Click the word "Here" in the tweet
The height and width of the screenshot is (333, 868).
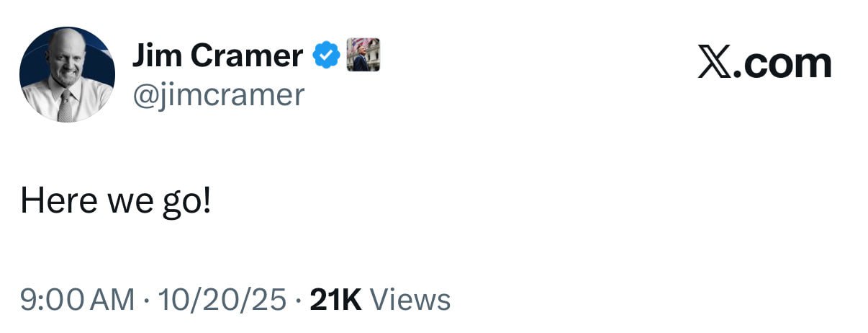pos(57,201)
